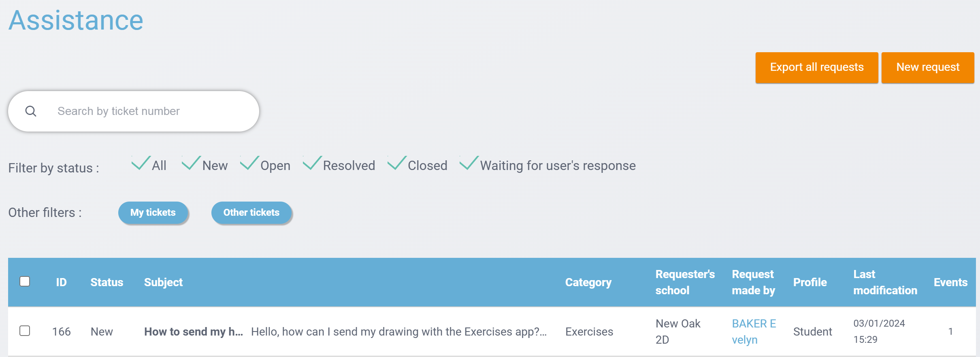Toggle Waiting for user's response filter
980x357 pixels.
pyautogui.click(x=469, y=164)
